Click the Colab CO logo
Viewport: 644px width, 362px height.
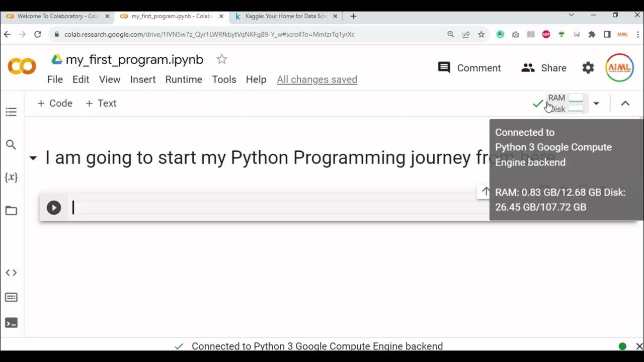(x=22, y=66)
